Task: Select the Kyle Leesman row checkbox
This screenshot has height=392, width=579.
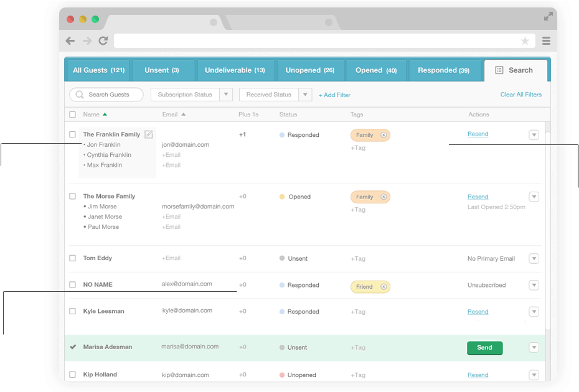Action: click(73, 311)
